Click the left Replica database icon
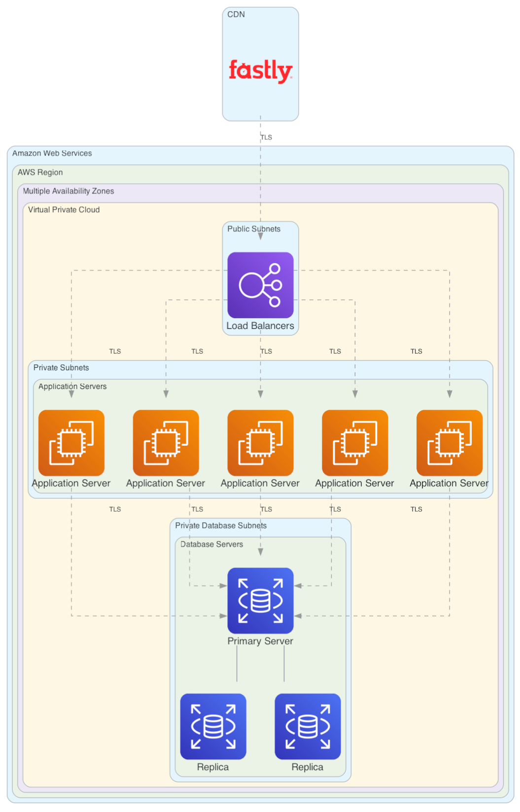The image size is (520, 812). coord(213,726)
